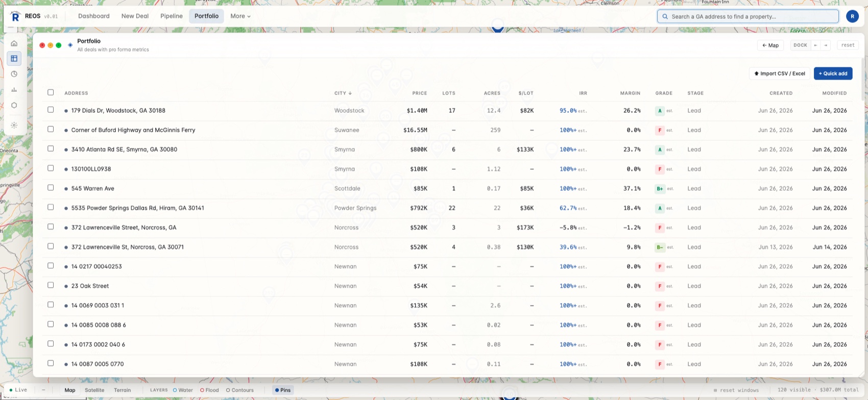Screen dimensions: 868x400
Task: Select the checkbox for 545 Warren Ave
Action: coord(51,188)
